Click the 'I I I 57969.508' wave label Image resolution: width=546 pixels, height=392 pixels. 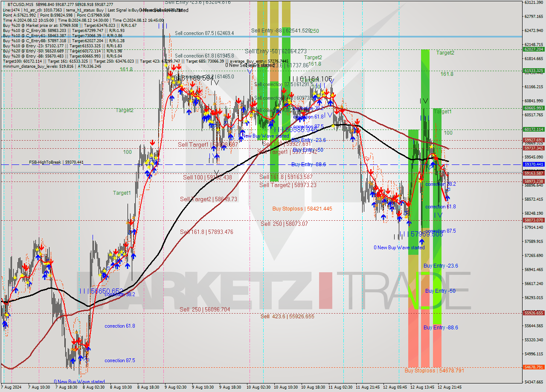tap(421, 234)
